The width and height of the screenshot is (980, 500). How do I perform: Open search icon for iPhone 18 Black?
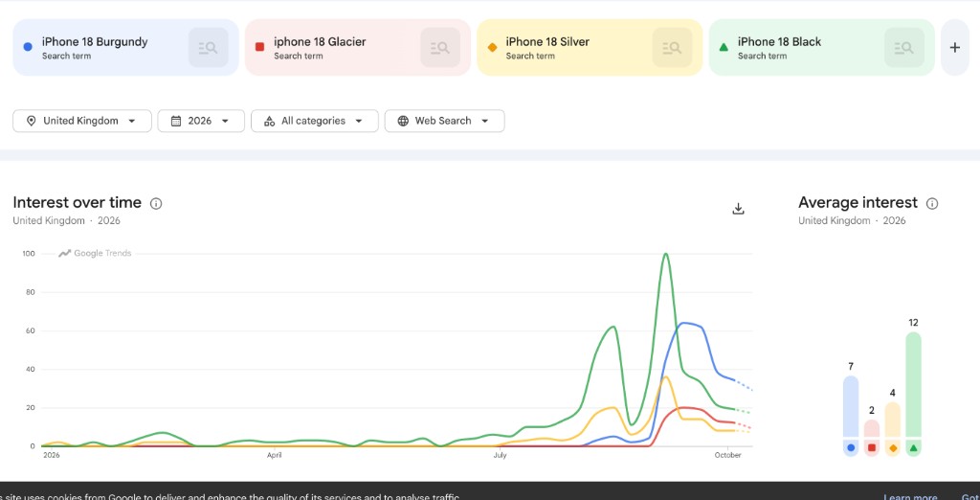(903, 48)
